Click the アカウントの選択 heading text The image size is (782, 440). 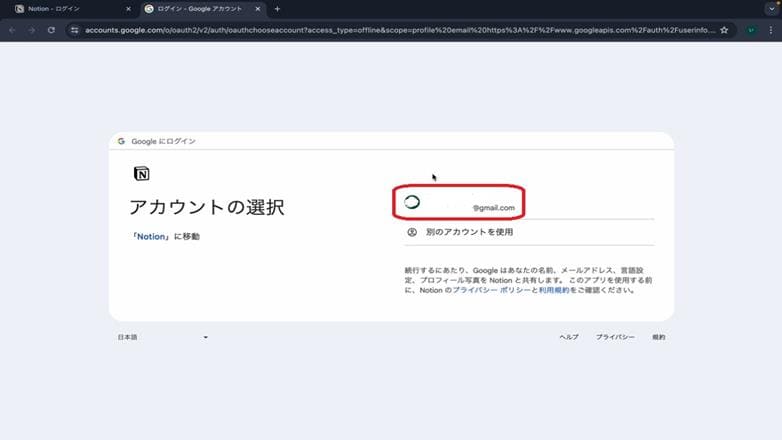click(x=207, y=207)
